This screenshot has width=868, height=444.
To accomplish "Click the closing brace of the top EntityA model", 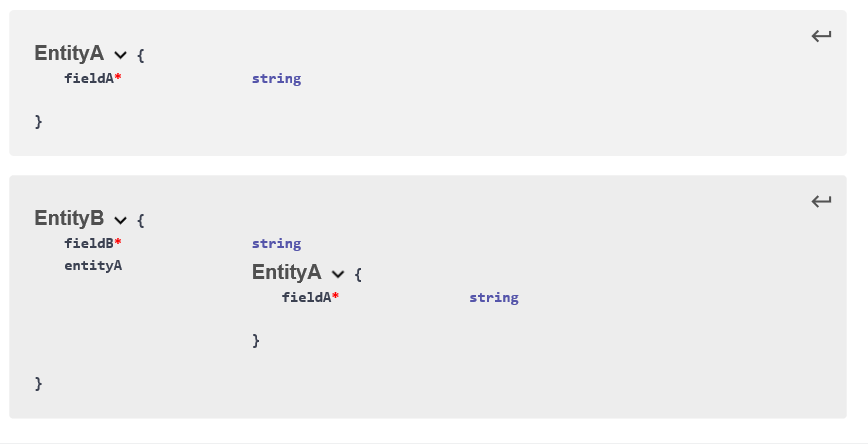I will point(39,121).
